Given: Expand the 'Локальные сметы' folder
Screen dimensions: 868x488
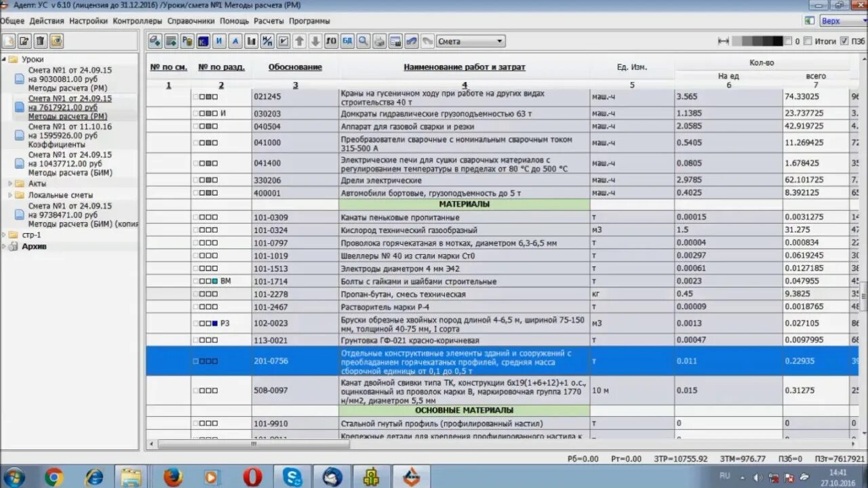Looking at the screenshot, I should 11,195.
